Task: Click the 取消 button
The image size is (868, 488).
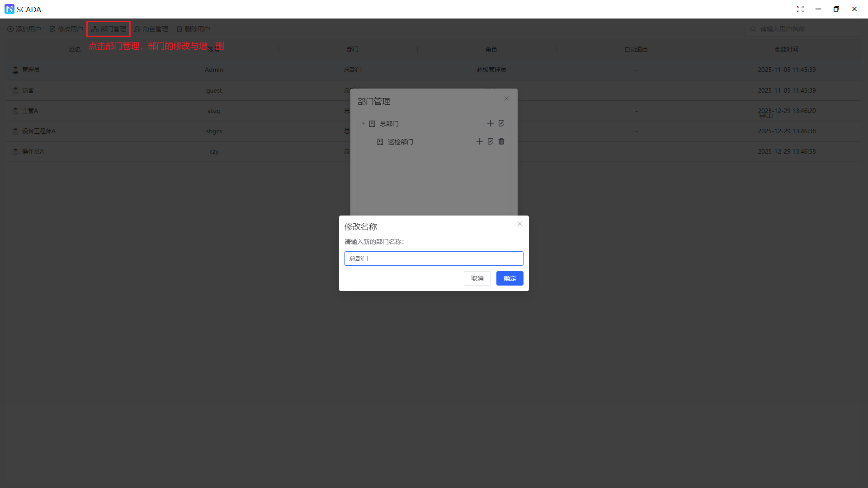Action: (x=477, y=278)
